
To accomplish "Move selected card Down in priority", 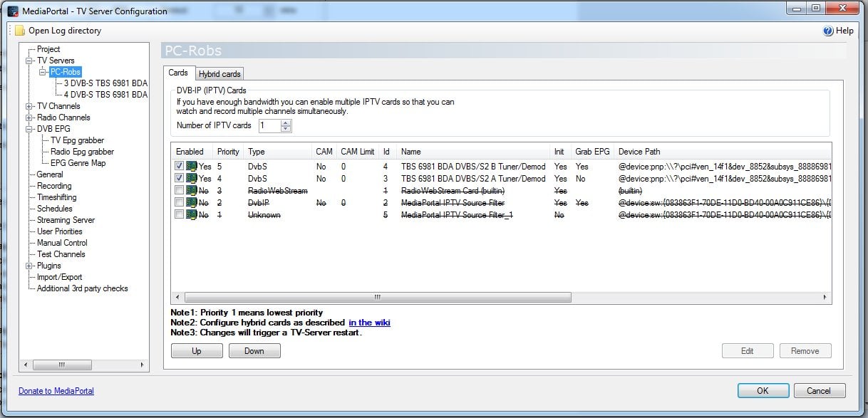I will point(254,350).
